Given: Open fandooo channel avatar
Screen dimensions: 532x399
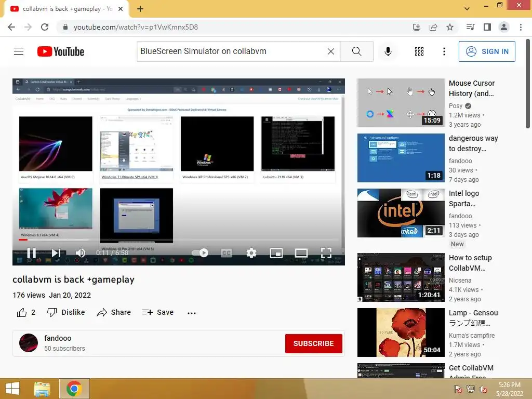Looking at the screenshot, I should point(29,343).
